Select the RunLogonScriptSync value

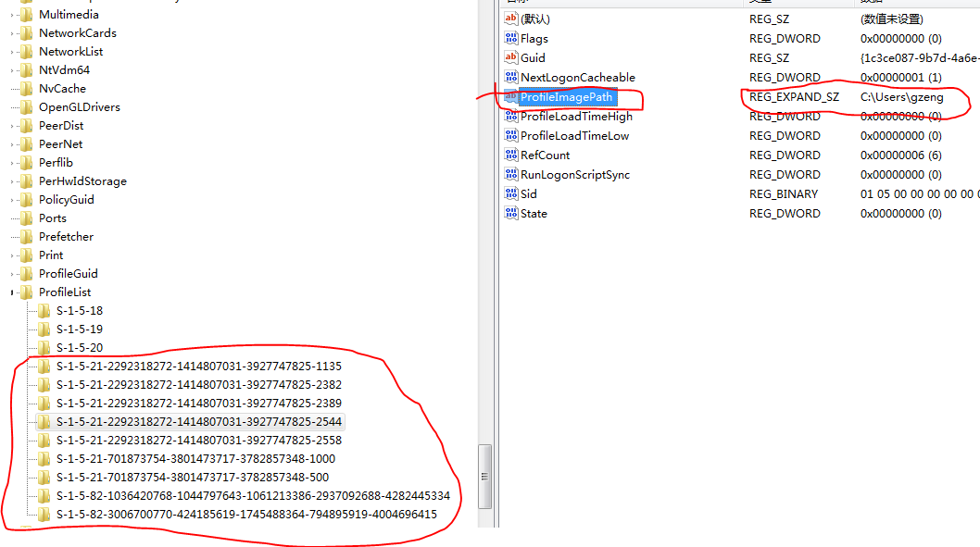(574, 174)
